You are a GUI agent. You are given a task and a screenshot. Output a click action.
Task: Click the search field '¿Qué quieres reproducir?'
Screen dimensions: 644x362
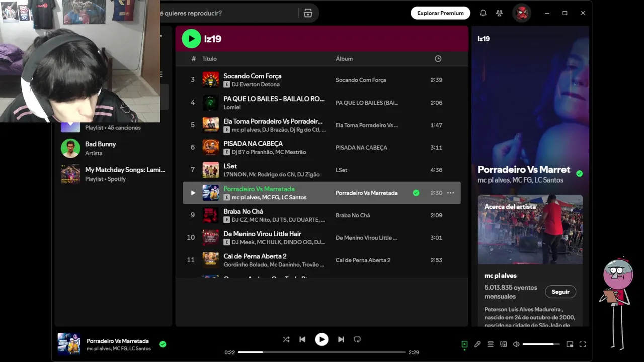coord(229,13)
